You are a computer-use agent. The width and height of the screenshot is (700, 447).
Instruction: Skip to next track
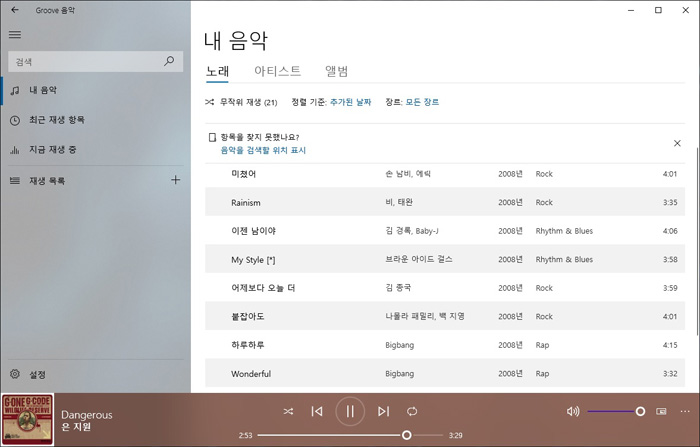click(383, 411)
